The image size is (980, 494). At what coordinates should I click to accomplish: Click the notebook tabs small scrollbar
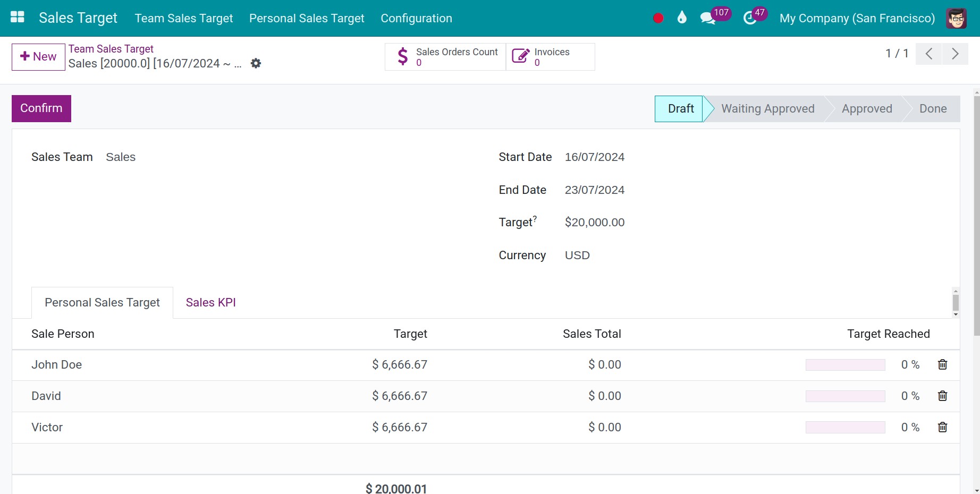(956, 303)
